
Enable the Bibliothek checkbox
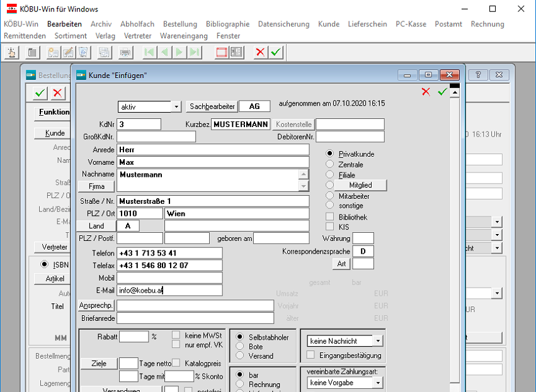pos(329,217)
